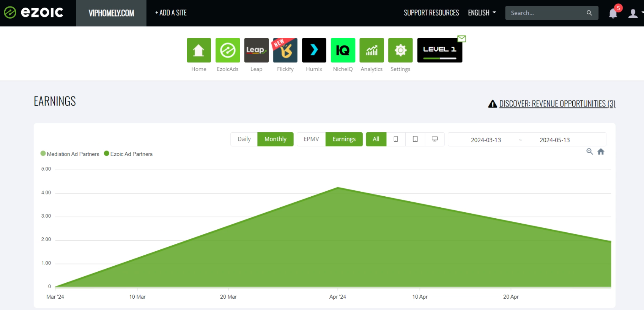The height and width of the screenshot is (310, 644).
Task: Click the Level 1 badge
Action: coord(439,50)
